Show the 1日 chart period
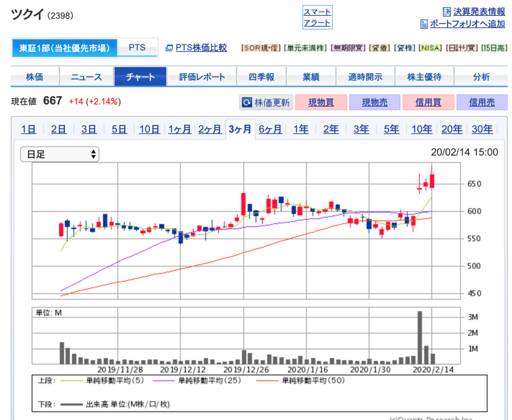 (29, 129)
